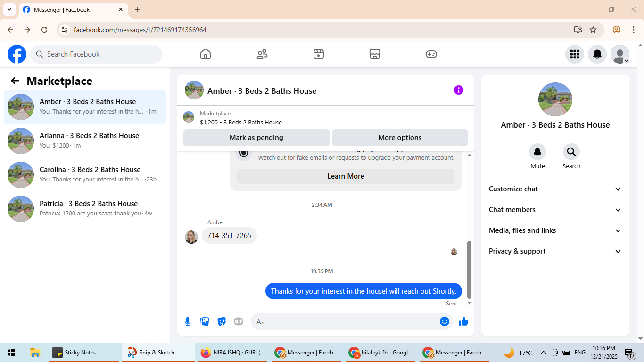The image size is (644, 362).
Task: Open the Gaming controller icon
Action: (431, 54)
